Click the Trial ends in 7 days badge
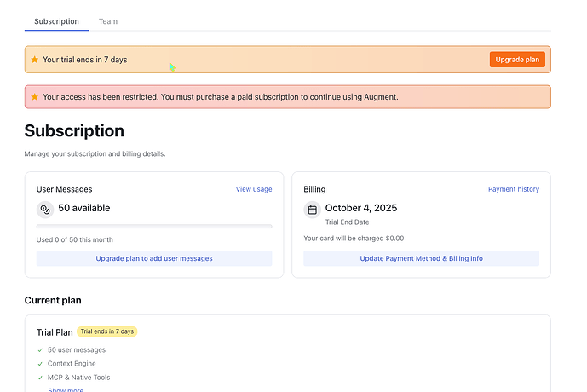Viewport: 587px width, 392px height. pyautogui.click(x=107, y=331)
